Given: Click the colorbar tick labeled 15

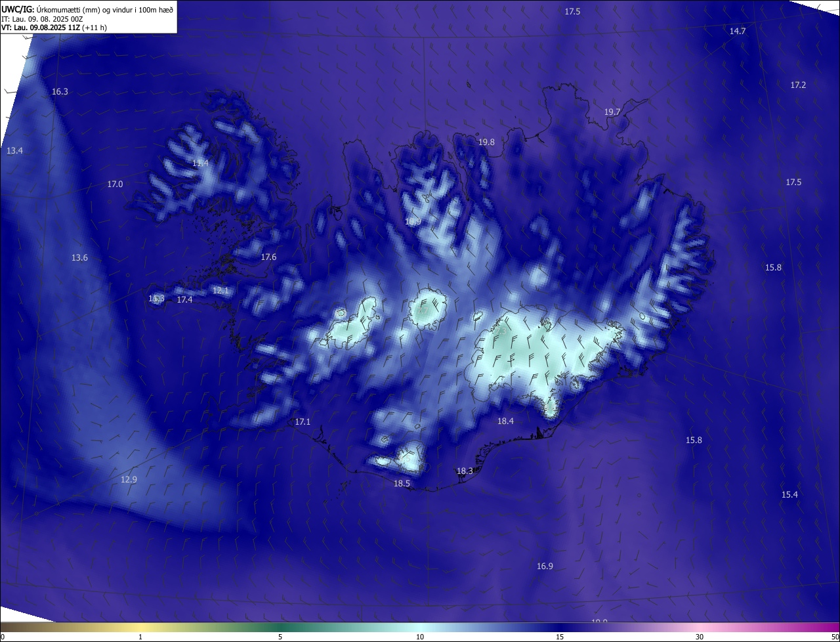Looking at the screenshot, I should 560,637.
